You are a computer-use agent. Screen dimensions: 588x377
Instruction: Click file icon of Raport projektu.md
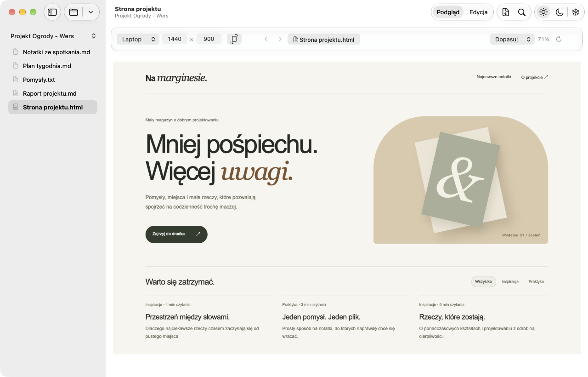[x=16, y=93]
